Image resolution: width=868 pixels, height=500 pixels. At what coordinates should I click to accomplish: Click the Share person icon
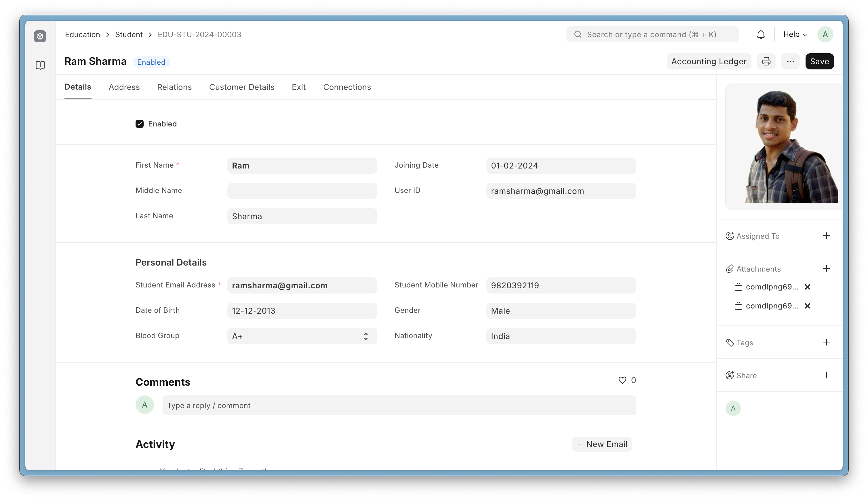[x=730, y=375]
